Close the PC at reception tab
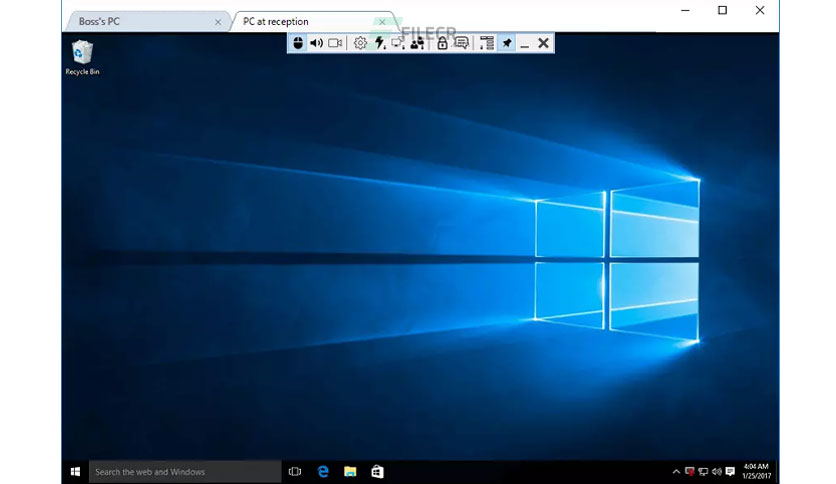 coord(382,22)
